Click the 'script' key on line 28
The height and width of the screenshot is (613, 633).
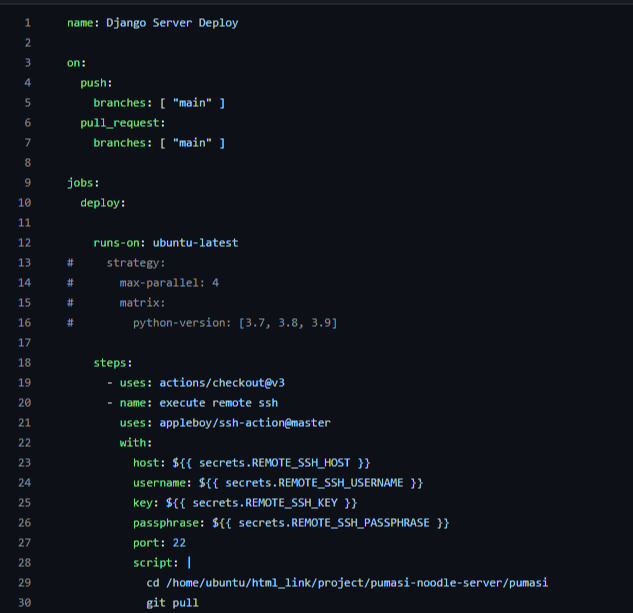pyautogui.click(x=152, y=563)
